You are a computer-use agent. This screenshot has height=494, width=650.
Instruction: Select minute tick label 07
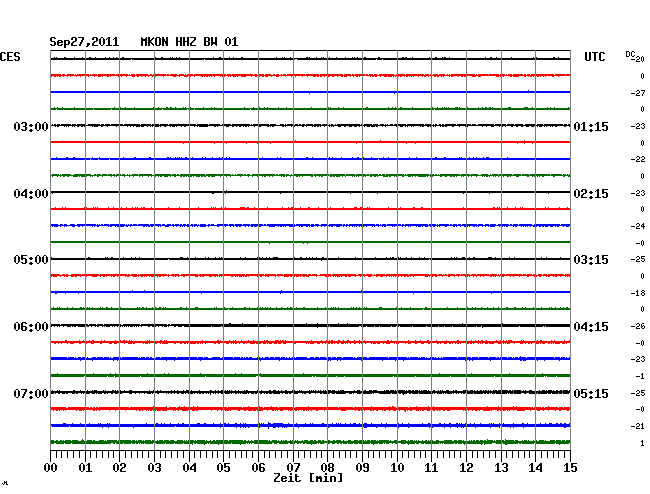click(x=293, y=468)
